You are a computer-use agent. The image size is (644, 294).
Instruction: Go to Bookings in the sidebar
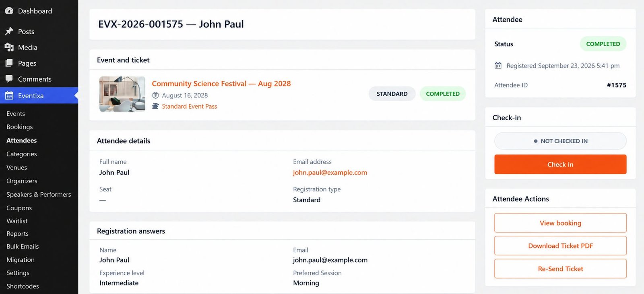coord(20,127)
